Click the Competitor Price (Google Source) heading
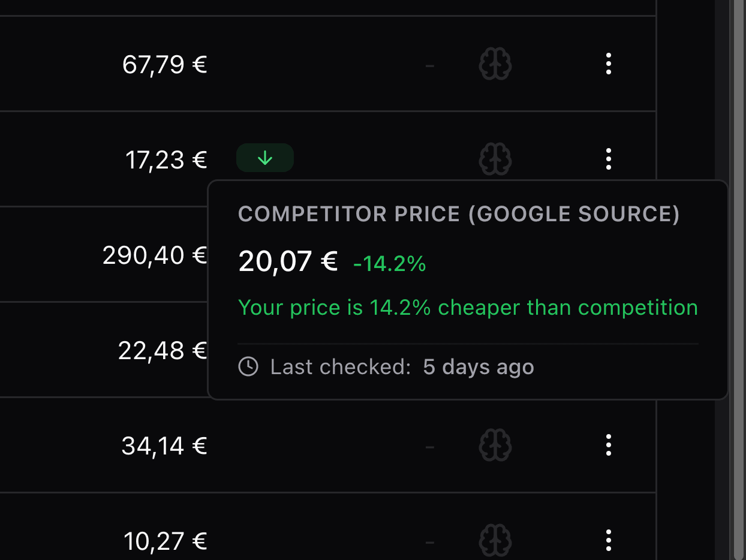 (x=459, y=214)
